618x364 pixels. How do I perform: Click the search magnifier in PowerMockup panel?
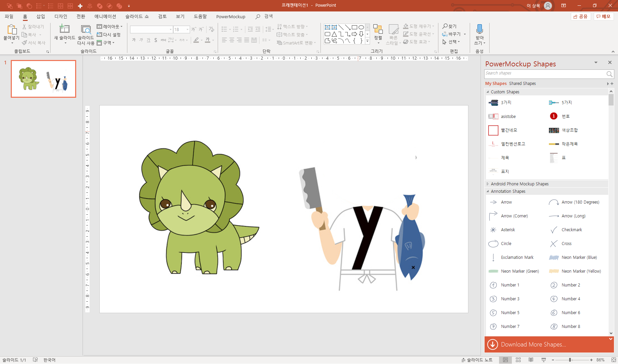[609, 74]
